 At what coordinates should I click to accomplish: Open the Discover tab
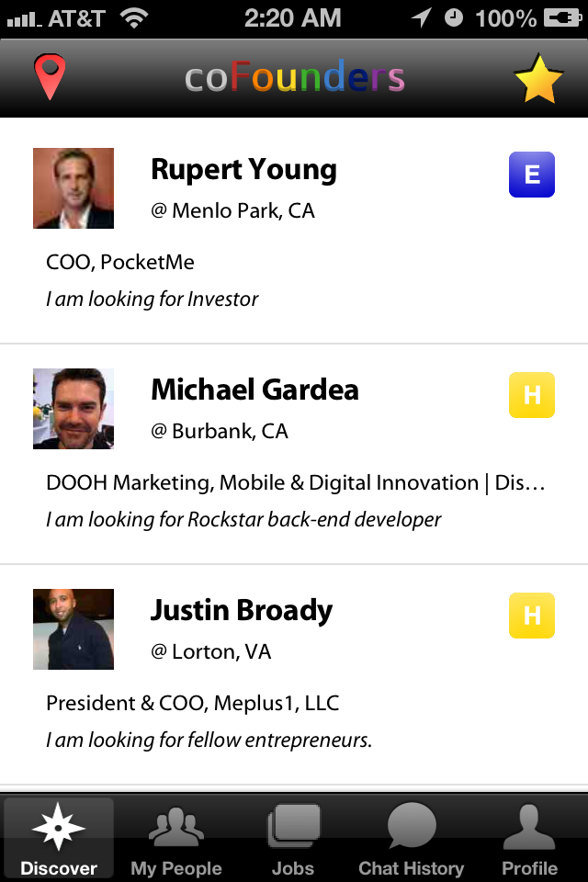pyautogui.click(x=59, y=838)
